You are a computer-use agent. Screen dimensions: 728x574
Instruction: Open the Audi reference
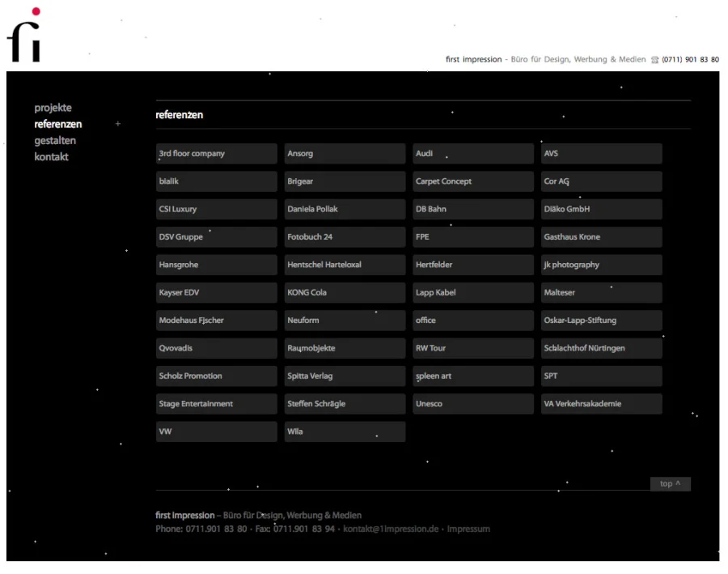coord(473,154)
